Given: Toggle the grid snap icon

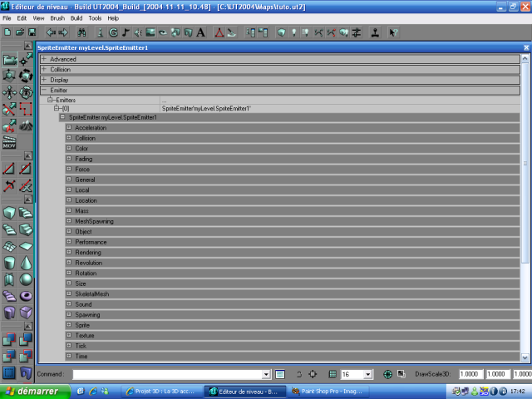Looking at the screenshot, I should (x=332, y=375).
